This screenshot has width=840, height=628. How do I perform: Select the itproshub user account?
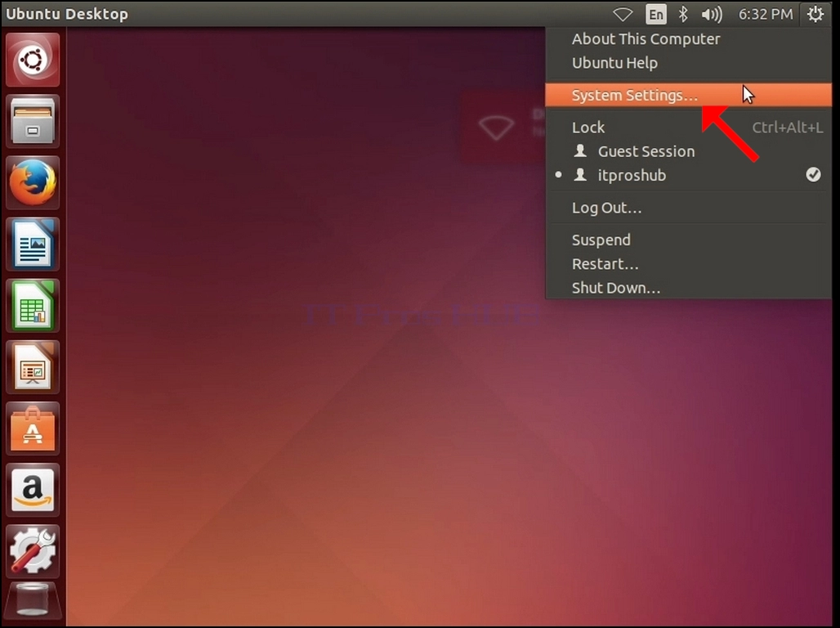click(x=688, y=175)
